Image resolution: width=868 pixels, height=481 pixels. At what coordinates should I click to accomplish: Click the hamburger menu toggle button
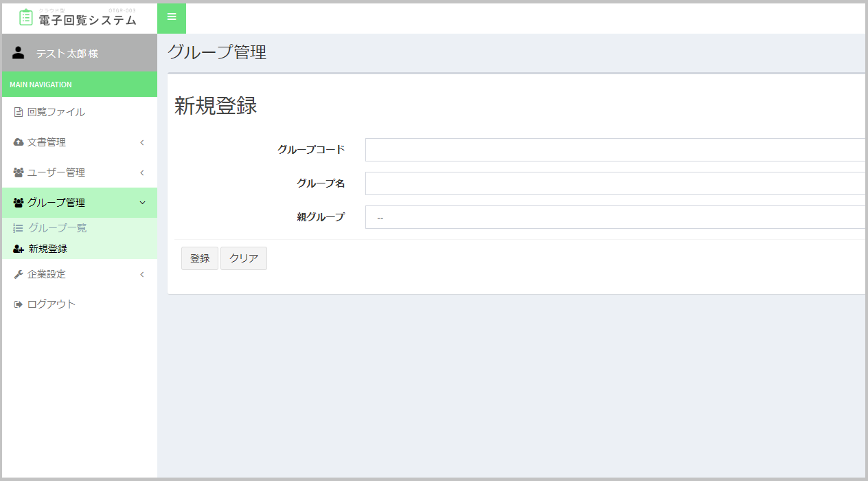pos(172,17)
